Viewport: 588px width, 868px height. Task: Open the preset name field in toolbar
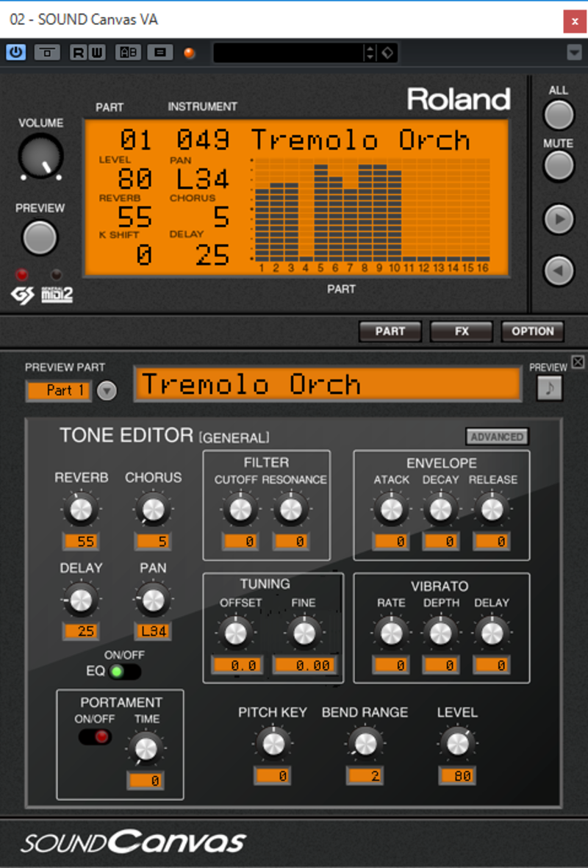(288, 53)
